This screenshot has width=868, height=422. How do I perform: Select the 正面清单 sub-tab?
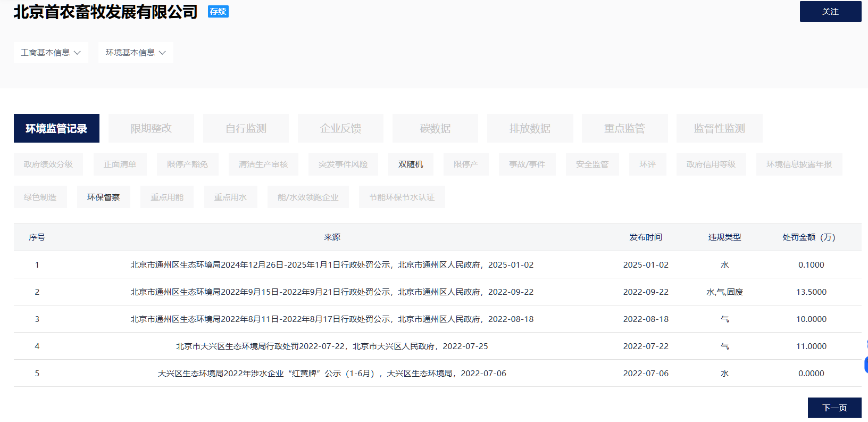[120, 164]
